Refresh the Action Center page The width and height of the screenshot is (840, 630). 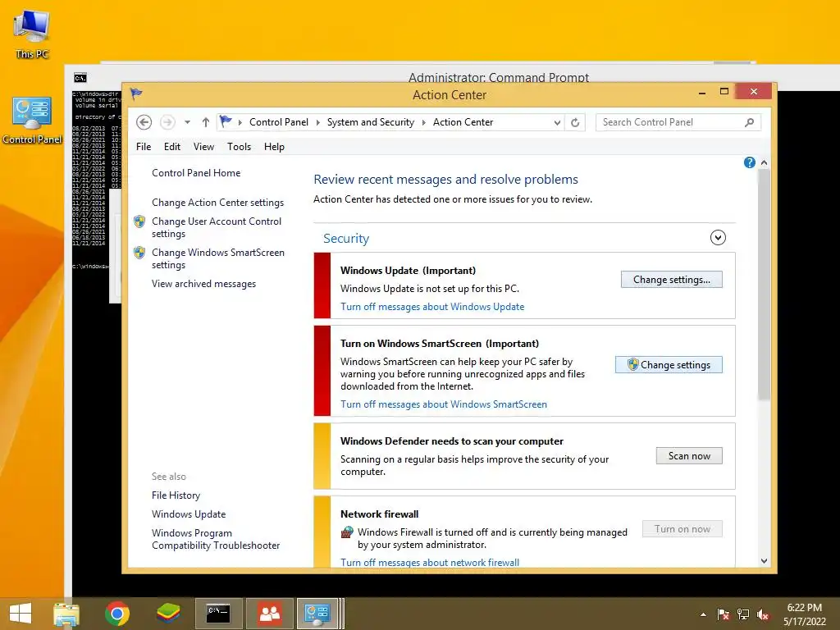tap(575, 123)
